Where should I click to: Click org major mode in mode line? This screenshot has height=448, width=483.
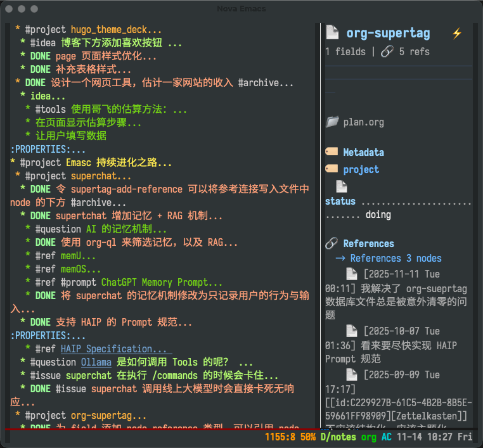click(x=369, y=437)
